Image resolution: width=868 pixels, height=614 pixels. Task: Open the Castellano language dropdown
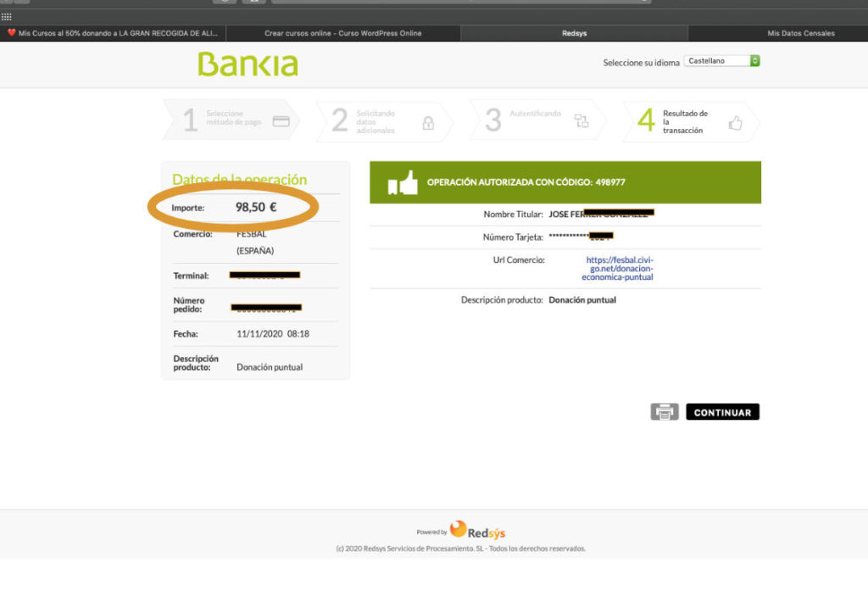(716, 61)
